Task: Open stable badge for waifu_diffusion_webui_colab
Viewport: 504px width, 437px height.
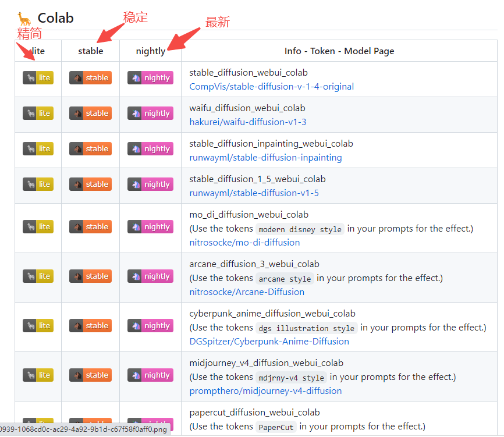Action: 90,113
